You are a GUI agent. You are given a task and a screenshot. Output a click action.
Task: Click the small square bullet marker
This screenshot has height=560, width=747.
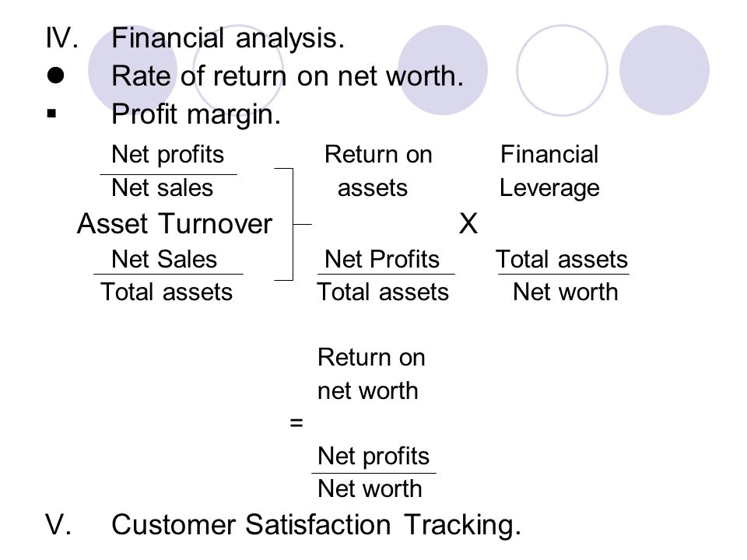click(52, 114)
